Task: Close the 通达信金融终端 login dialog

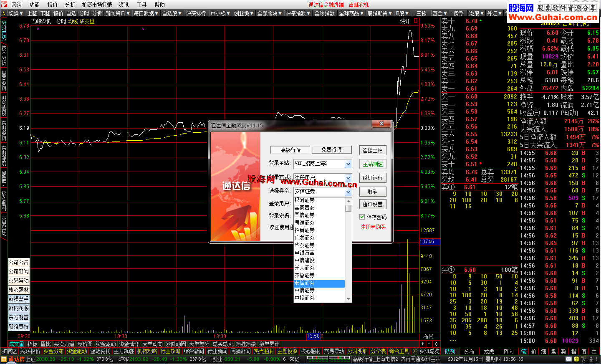Action: click(x=381, y=124)
